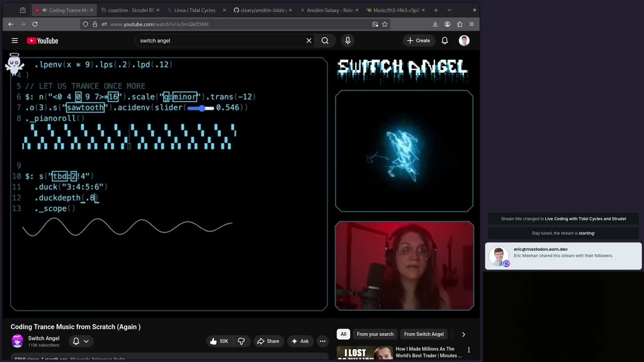Click the 'Stream title changed to' message
Screen dimensions: 644x362
tap(563, 219)
